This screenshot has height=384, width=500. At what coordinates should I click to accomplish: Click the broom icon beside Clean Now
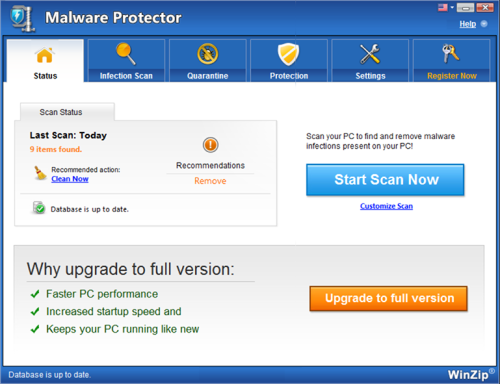coord(40,173)
